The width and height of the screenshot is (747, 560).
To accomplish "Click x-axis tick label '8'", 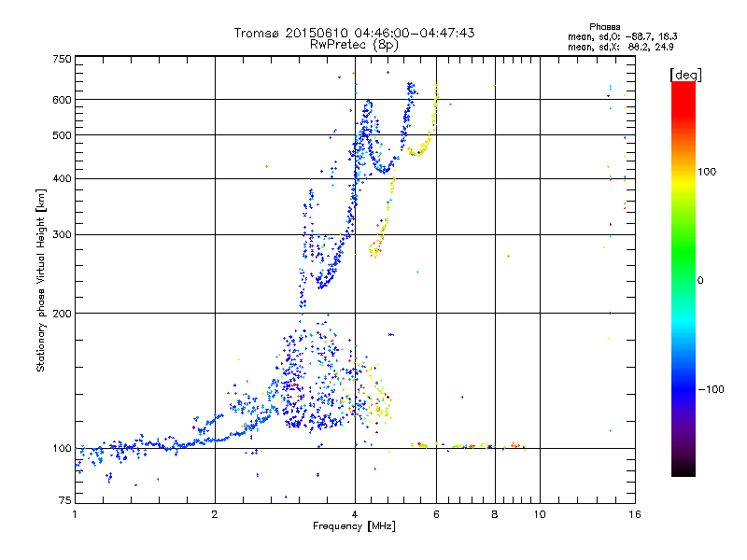I will tap(495, 514).
